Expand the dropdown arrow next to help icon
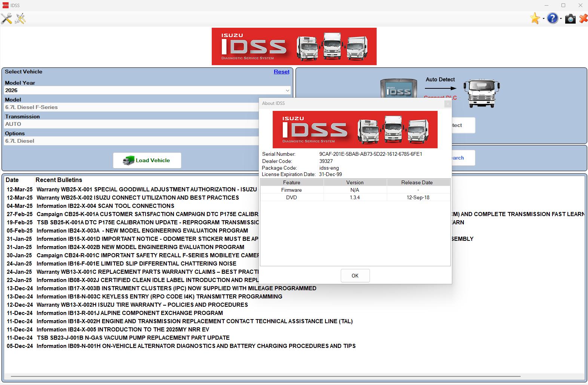The image size is (588, 385). [561, 19]
